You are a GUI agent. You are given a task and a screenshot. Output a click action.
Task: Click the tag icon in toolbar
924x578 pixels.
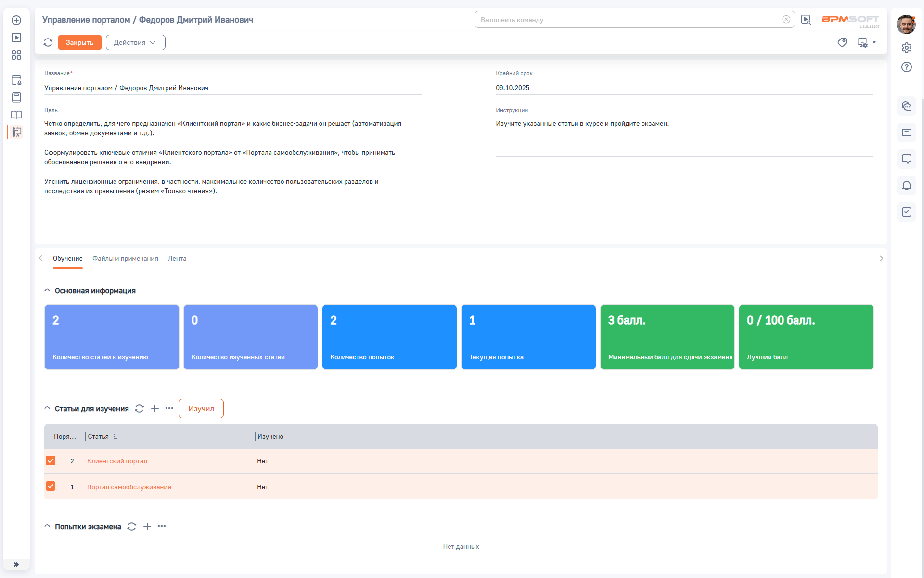(x=842, y=42)
